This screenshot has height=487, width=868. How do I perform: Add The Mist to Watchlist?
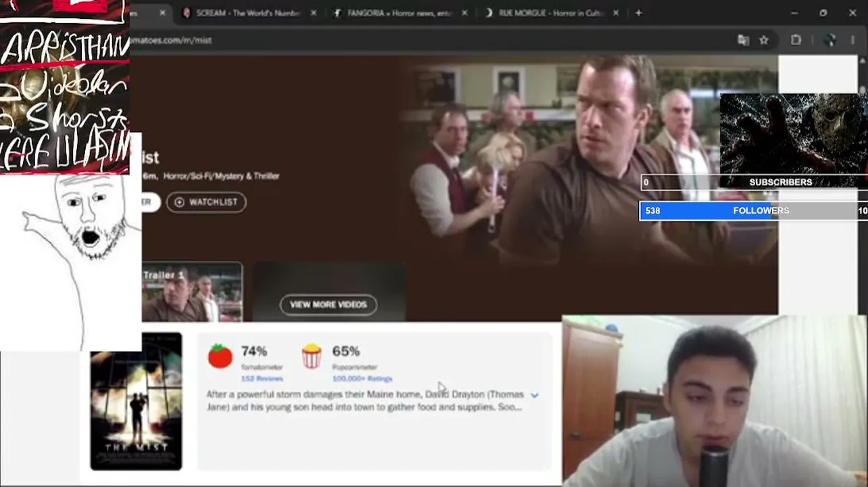coord(206,202)
